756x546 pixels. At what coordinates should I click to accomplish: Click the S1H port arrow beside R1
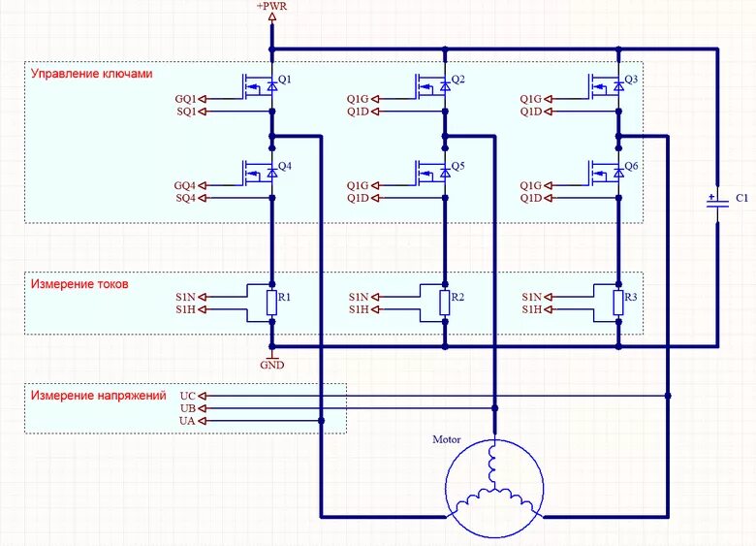(x=203, y=309)
